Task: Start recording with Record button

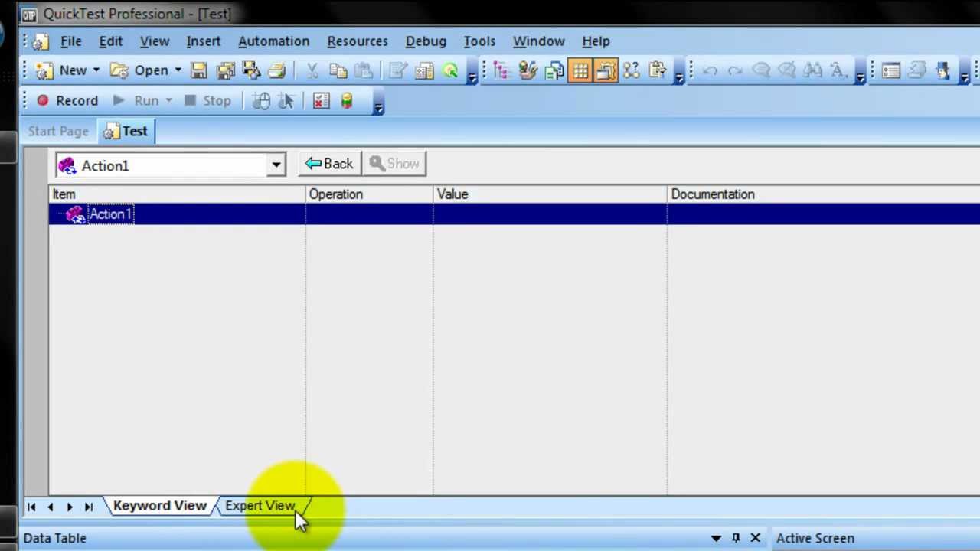Action: [x=67, y=100]
